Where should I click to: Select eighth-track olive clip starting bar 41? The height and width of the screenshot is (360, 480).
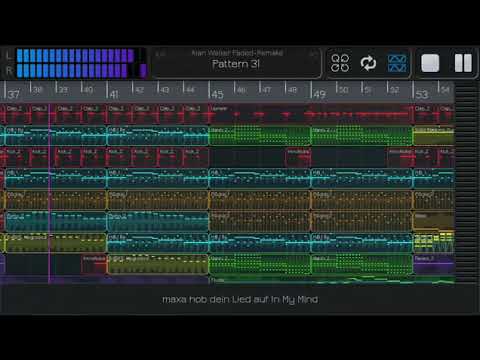click(x=158, y=264)
